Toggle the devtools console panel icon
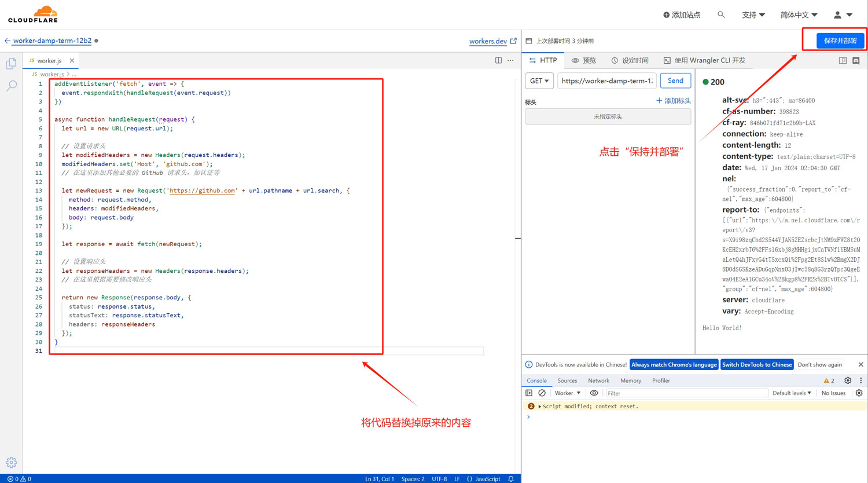Image resolution: width=868 pixels, height=483 pixels. pos(856,61)
